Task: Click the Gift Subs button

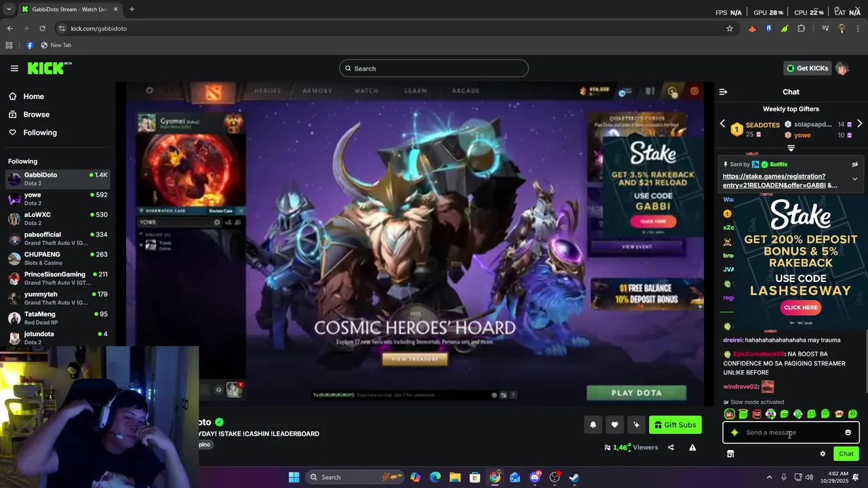Action: tap(675, 425)
